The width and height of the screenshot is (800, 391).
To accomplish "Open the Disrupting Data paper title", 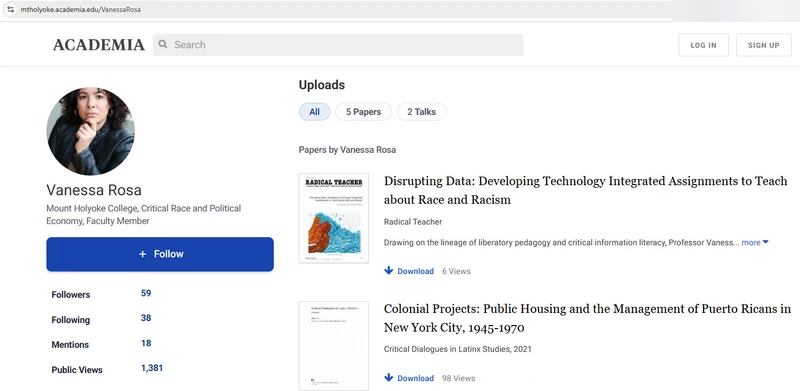I will click(585, 190).
